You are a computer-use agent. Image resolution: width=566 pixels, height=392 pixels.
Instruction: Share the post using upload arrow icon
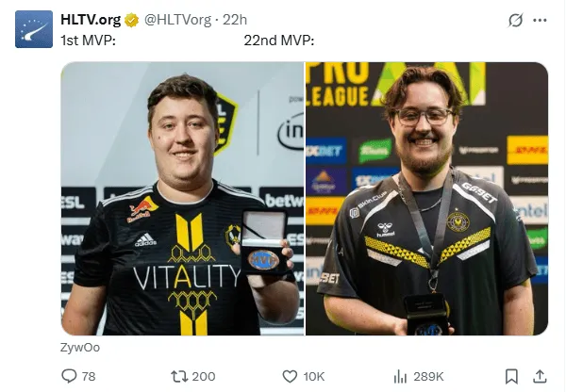(540, 377)
